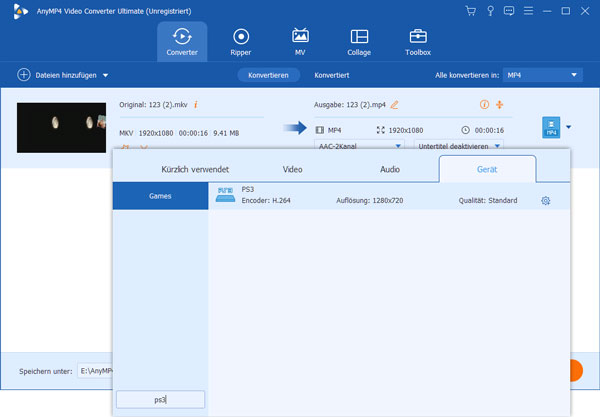Click the MP4 output format icon
The height and width of the screenshot is (417, 600).
click(x=551, y=127)
